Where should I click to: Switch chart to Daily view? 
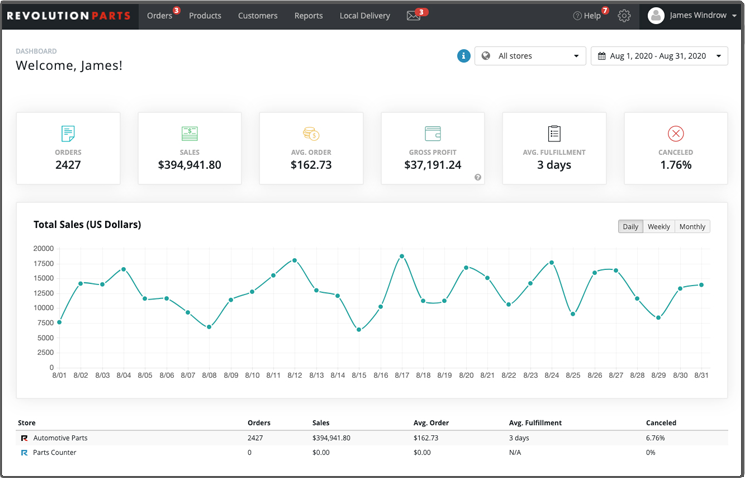tap(630, 227)
